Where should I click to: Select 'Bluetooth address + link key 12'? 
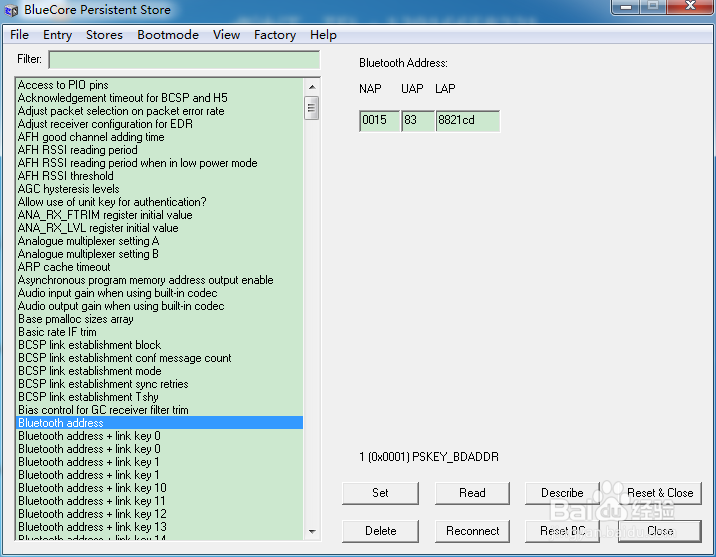(x=160, y=514)
